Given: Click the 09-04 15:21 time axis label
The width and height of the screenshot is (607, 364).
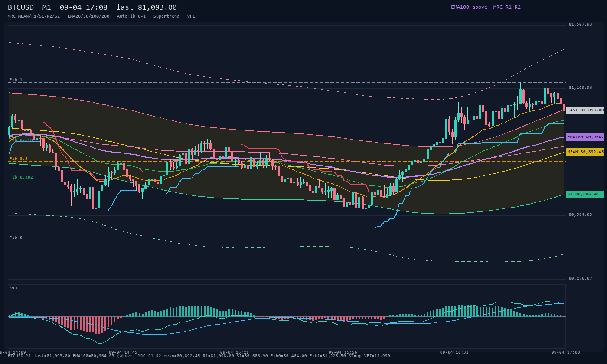Looking at the screenshot, I should point(235,352).
